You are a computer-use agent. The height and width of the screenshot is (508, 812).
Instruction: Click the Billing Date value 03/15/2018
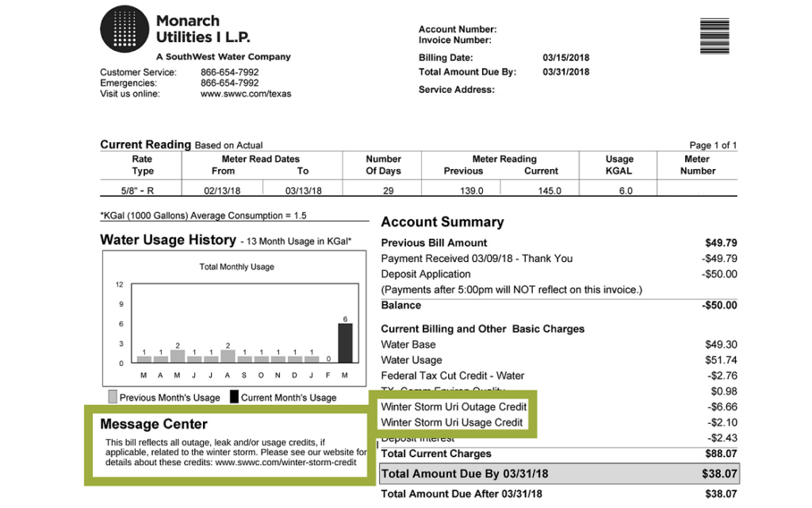pos(565,58)
